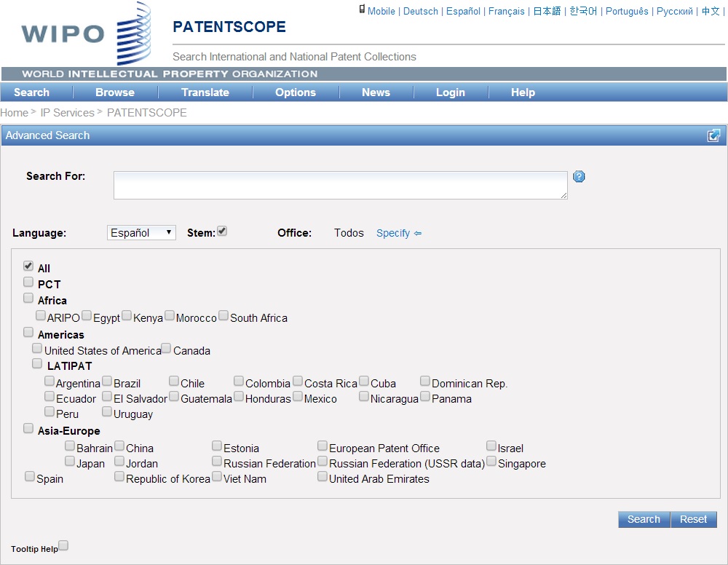
Task: Open the Mobile version link
Action: tap(381, 11)
